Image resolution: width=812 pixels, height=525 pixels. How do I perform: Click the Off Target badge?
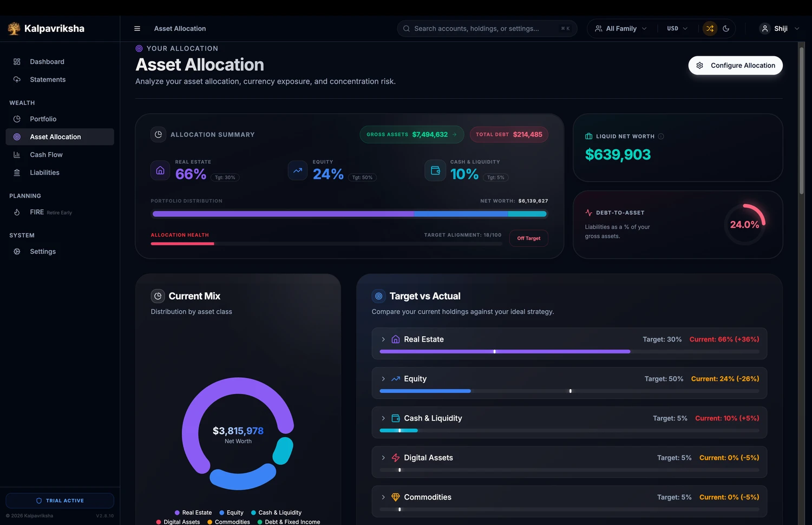(x=529, y=238)
